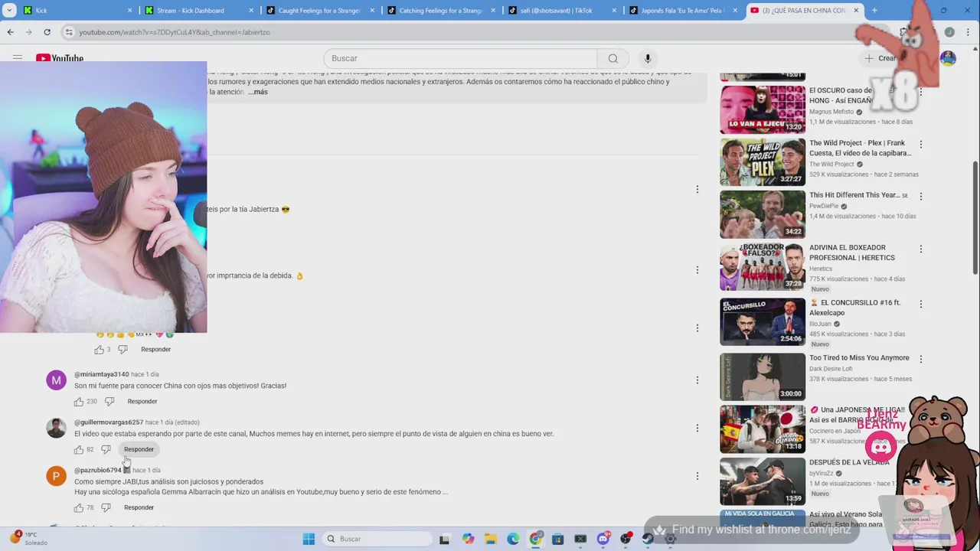Viewport: 980px width, 551px height.
Task: Click the Crear button
Action: (880, 58)
